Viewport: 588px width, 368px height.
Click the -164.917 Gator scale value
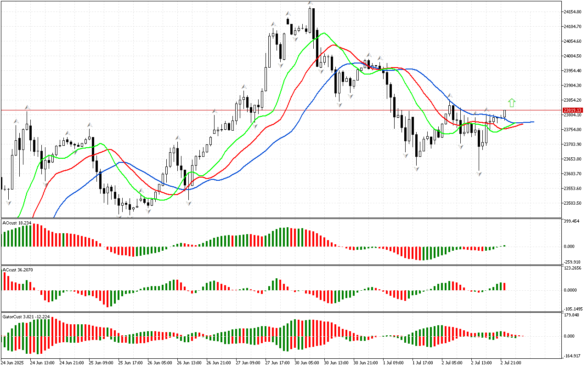pyautogui.click(x=572, y=356)
